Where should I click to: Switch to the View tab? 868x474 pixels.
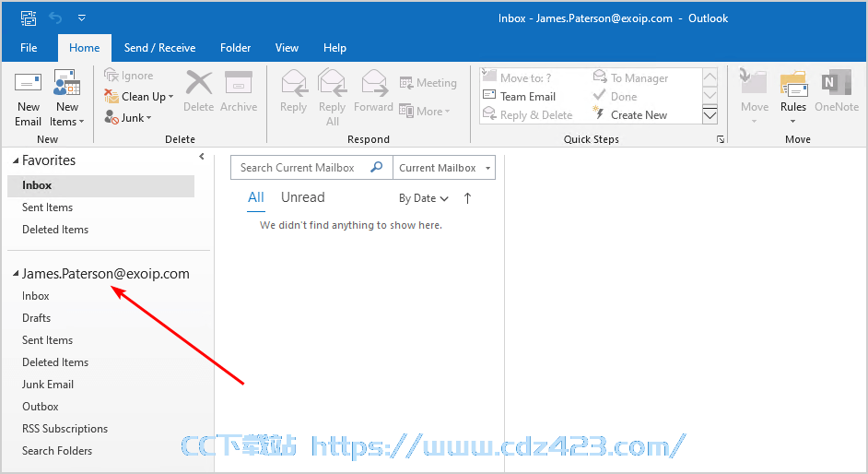click(x=287, y=48)
